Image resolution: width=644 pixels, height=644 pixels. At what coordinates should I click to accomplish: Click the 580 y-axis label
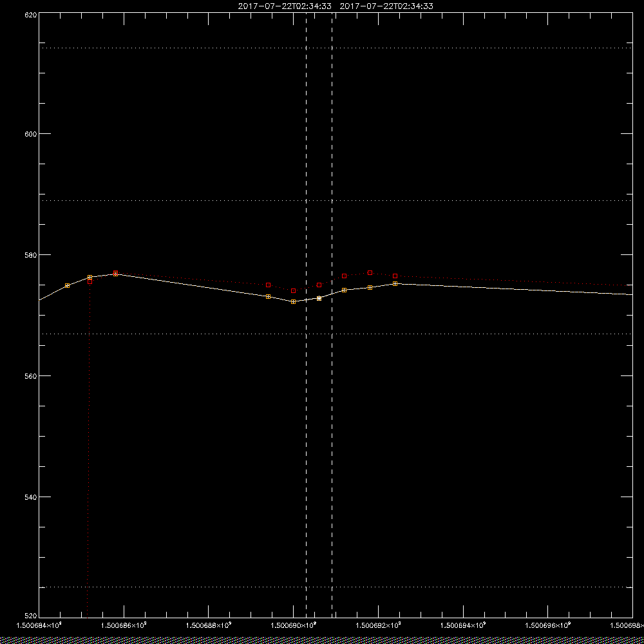click(x=32, y=254)
